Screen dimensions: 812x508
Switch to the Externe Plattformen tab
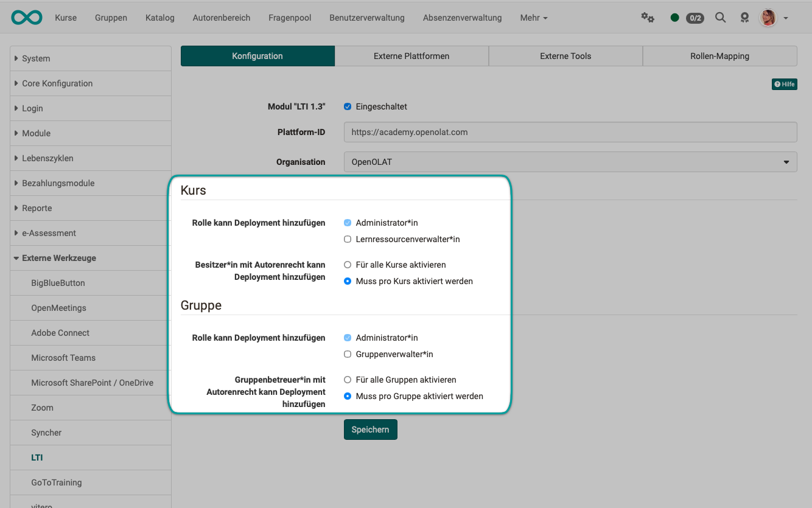tap(411, 56)
